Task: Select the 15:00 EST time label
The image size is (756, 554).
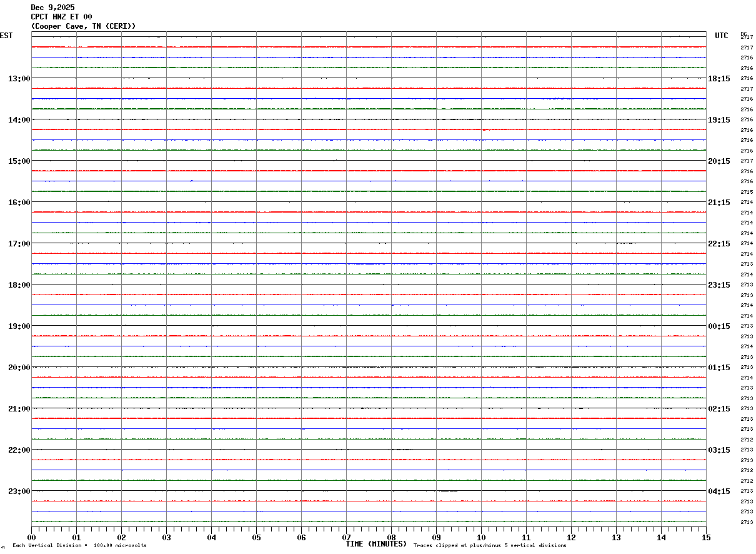Action: coord(19,161)
